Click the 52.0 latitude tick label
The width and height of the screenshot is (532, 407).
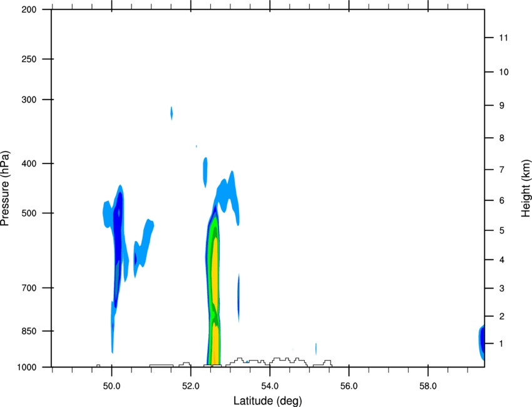pyautogui.click(x=191, y=386)
